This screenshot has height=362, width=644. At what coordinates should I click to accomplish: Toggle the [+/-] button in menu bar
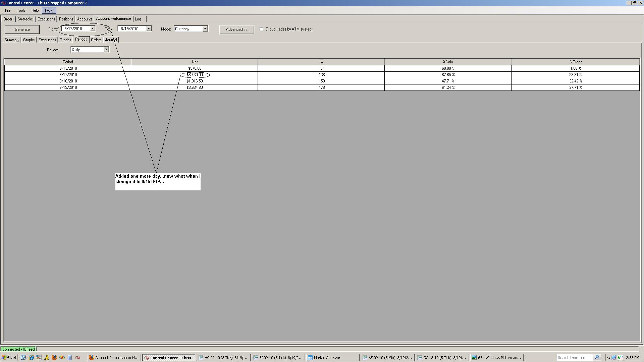point(49,10)
